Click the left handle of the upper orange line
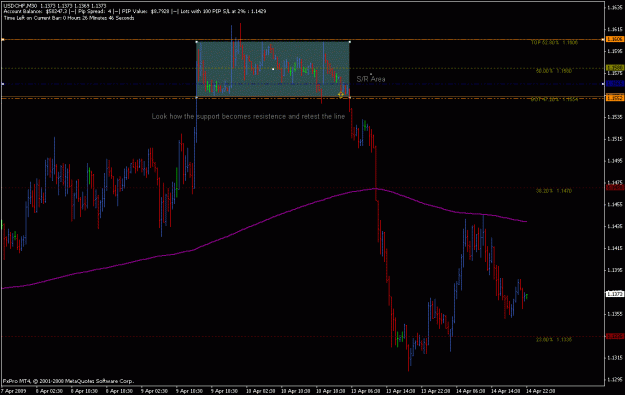Screen dimensions: 625x395 tap(3, 39)
